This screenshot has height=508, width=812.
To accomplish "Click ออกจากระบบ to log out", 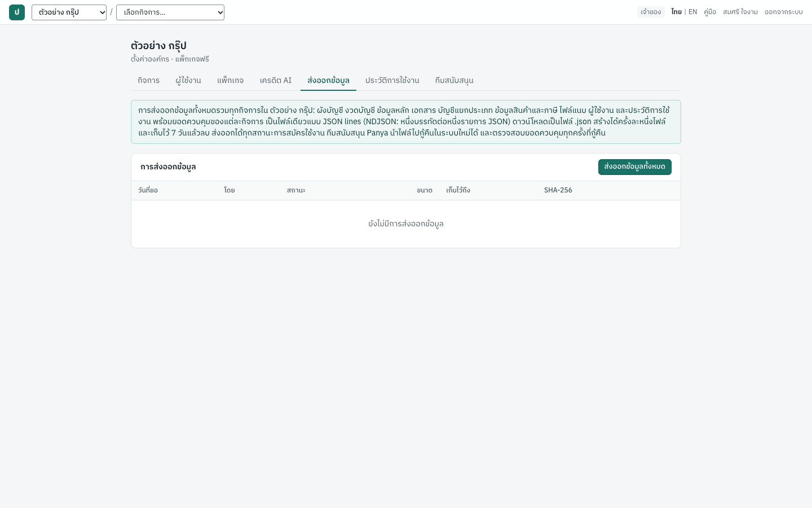I will (784, 12).
